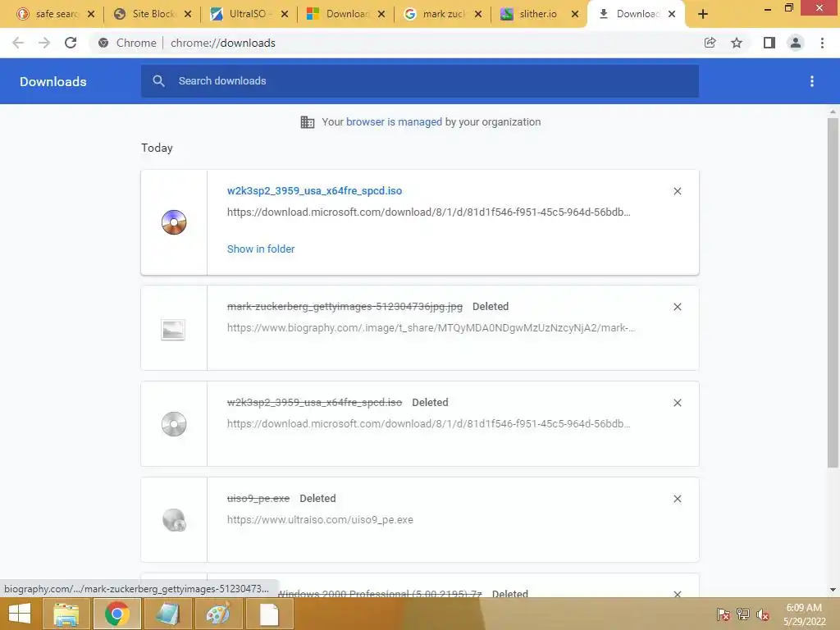This screenshot has height=630, width=840.
Task: Open the Windows Start button
Action: click(20, 614)
